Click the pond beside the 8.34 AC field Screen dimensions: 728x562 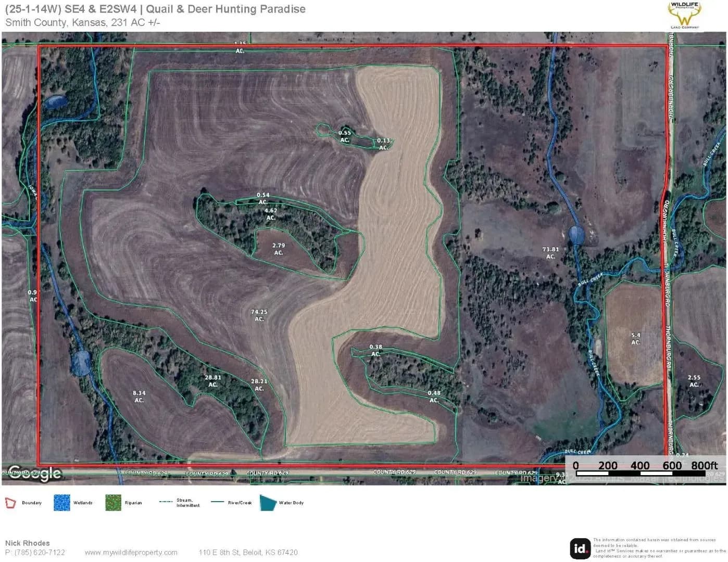81,363
